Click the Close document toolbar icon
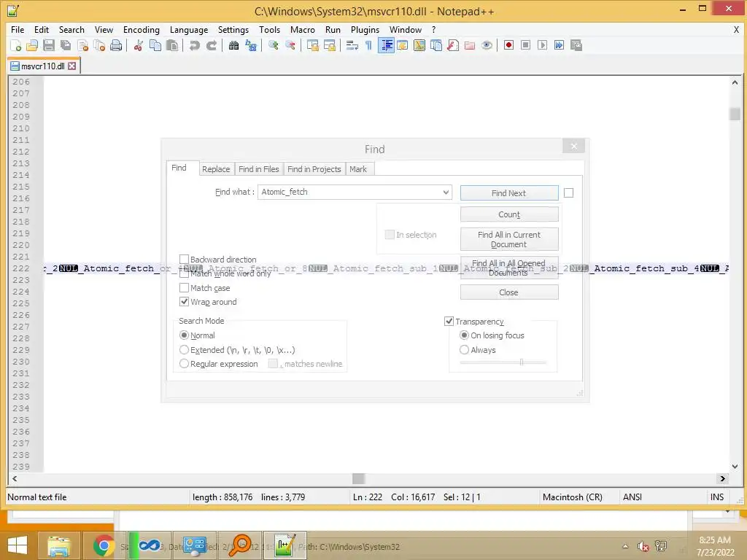The image size is (747, 560). (82, 46)
